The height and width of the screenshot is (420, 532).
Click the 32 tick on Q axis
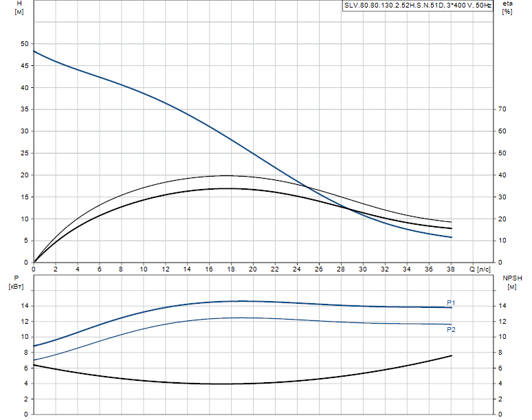coord(384,269)
